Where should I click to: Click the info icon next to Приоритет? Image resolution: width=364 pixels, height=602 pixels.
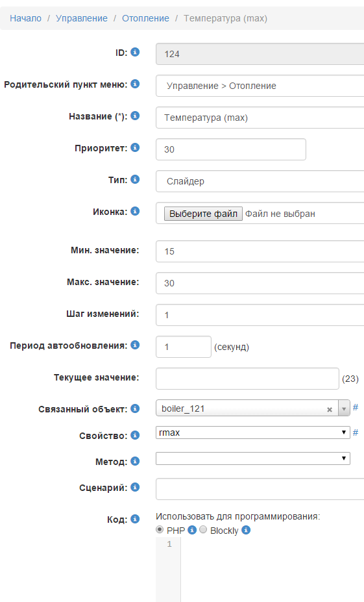click(135, 147)
